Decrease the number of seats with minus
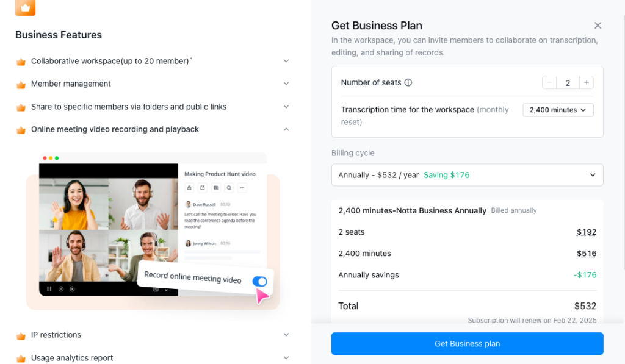 [x=549, y=83]
